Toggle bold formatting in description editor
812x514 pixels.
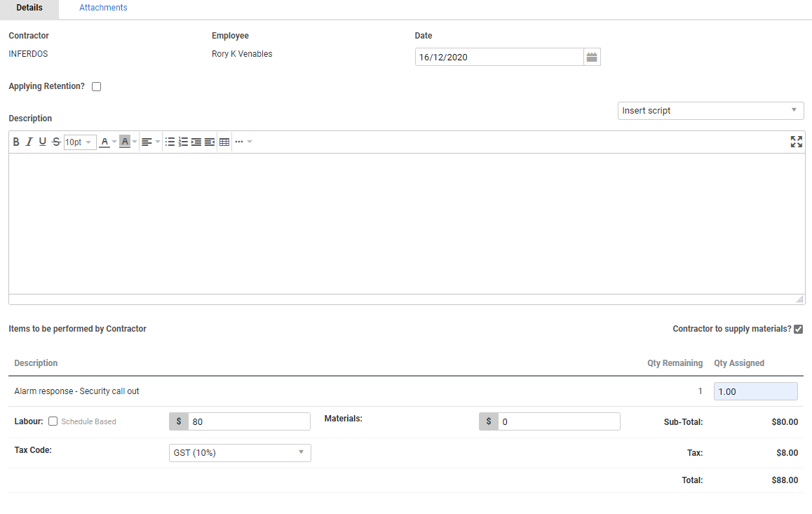pyautogui.click(x=16, y=142)
